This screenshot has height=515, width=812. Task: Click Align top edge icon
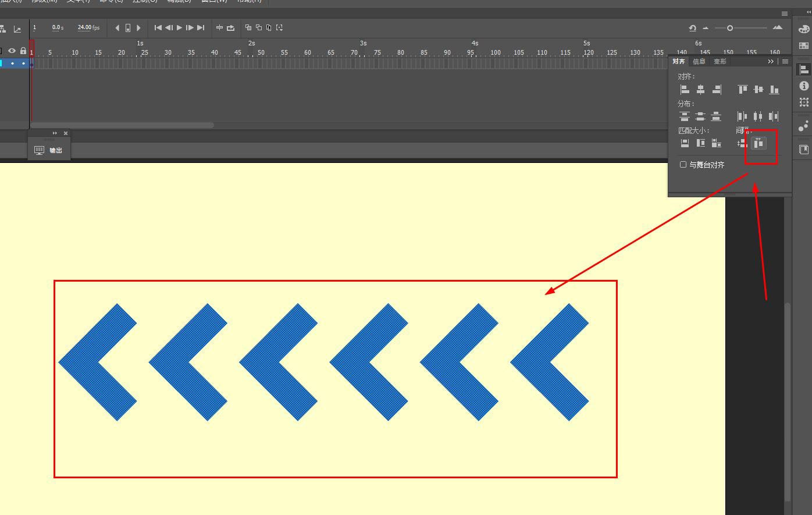pos(743,90)
